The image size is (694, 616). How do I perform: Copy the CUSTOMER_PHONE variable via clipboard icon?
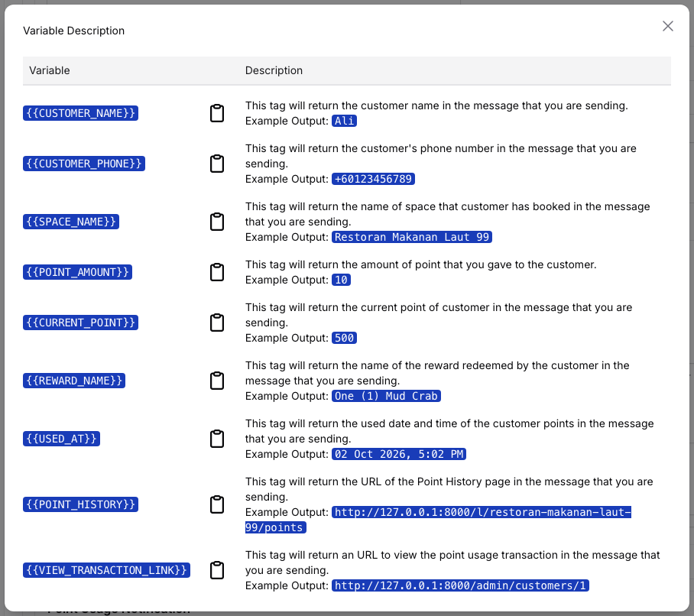[217, 164]
